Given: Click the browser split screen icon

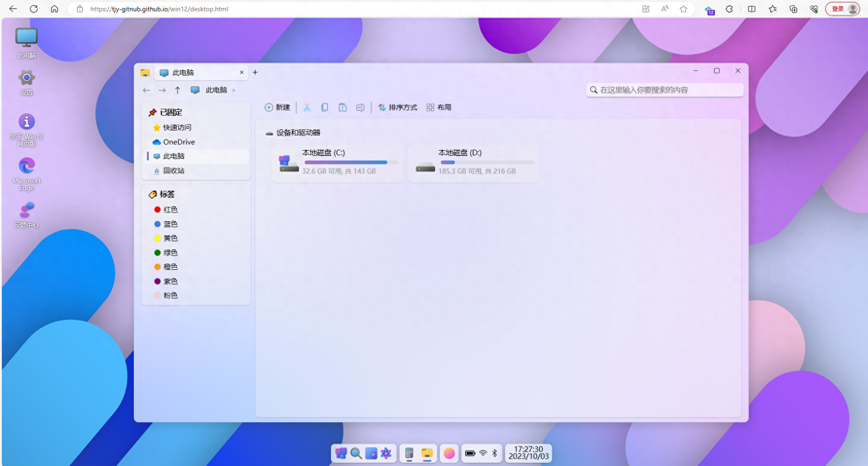Looking at the screenshot, I should tap(752, 9).
